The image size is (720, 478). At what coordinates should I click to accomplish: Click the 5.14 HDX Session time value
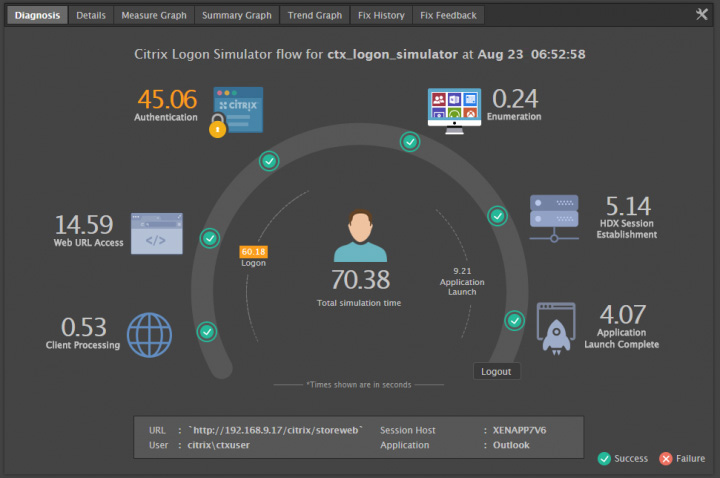[x=628, y=206]
